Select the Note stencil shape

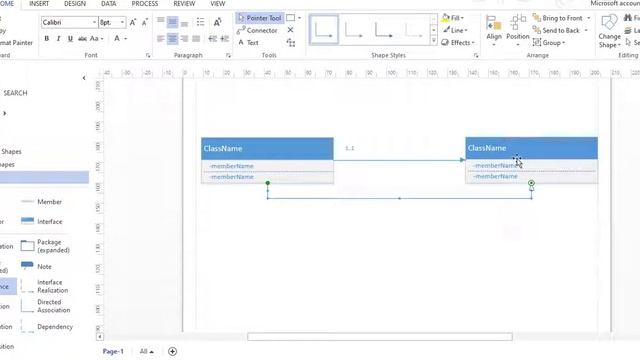click(36, 266)
